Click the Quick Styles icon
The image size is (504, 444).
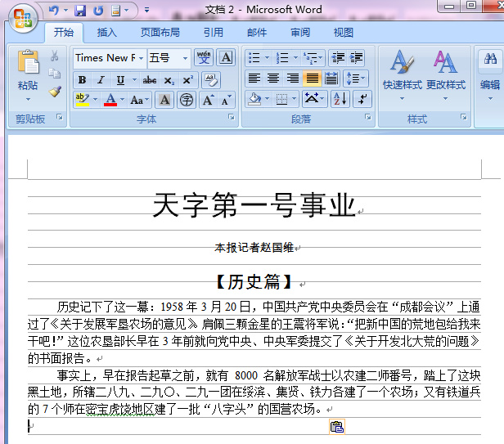coord(402,61)
